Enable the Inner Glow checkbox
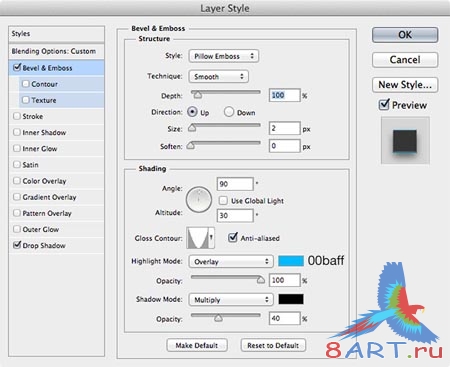 click(x=17, y=148)
